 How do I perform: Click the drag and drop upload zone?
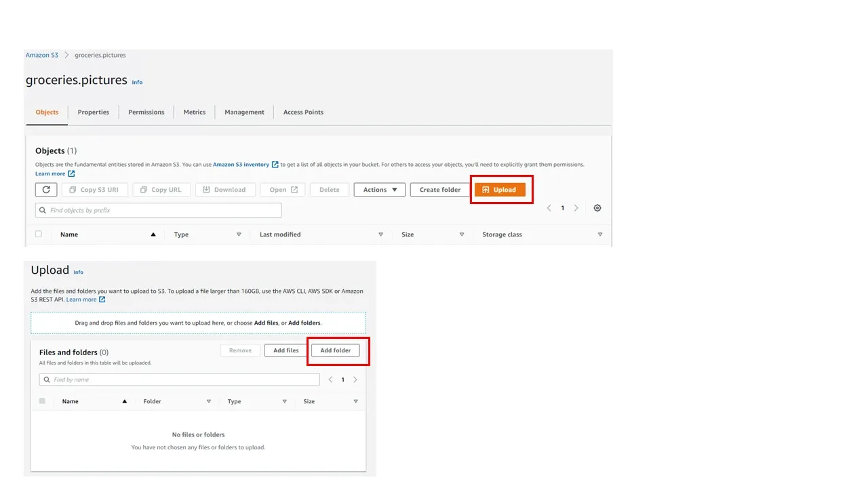198,323
